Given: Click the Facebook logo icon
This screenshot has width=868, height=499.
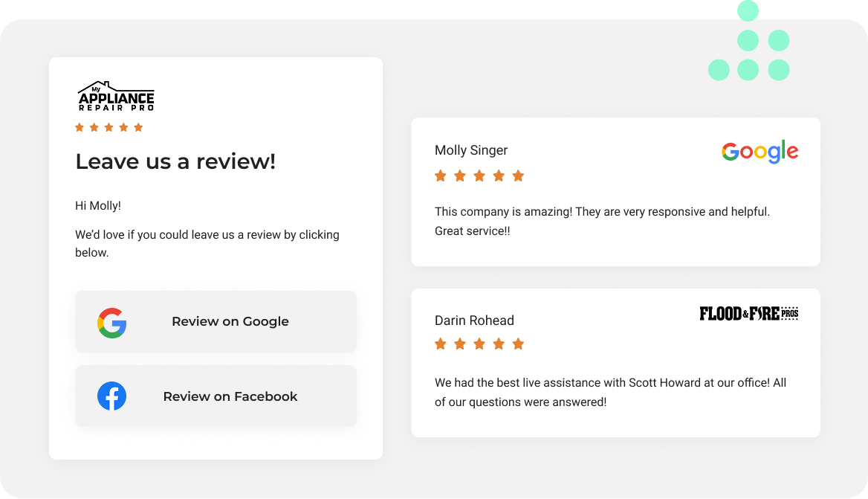Looking at the screenshot, I should point(112,396).
